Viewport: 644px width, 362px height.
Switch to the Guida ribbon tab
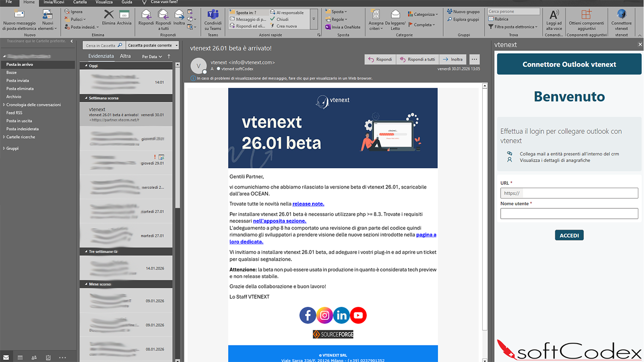126,2
